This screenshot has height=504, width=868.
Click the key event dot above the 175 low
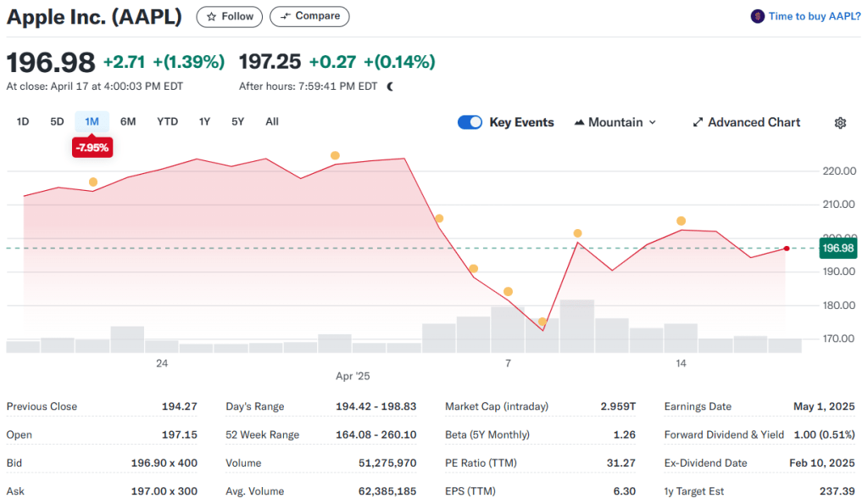coord(542,322)
